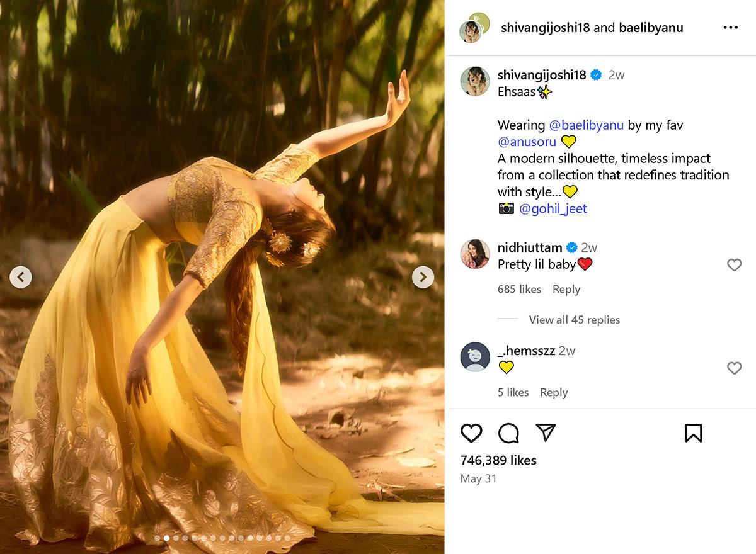756x554 pixels.
Task: Open the three-dot more options menu
Action: [x=730, y=28]
